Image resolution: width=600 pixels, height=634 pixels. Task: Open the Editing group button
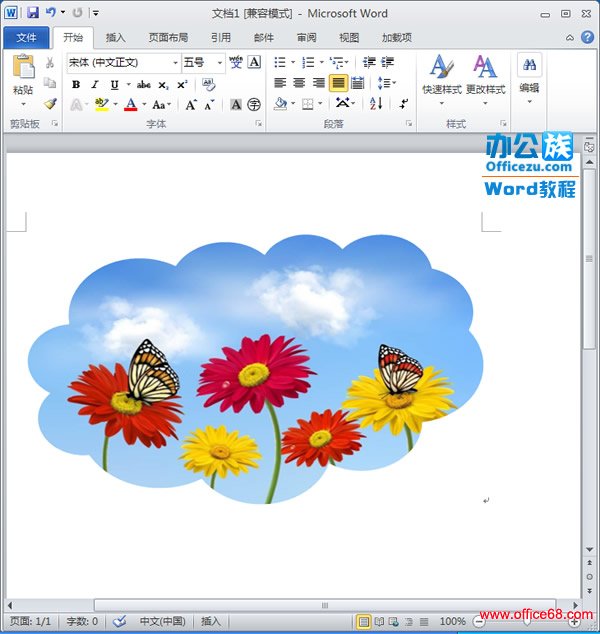(529, 79)
